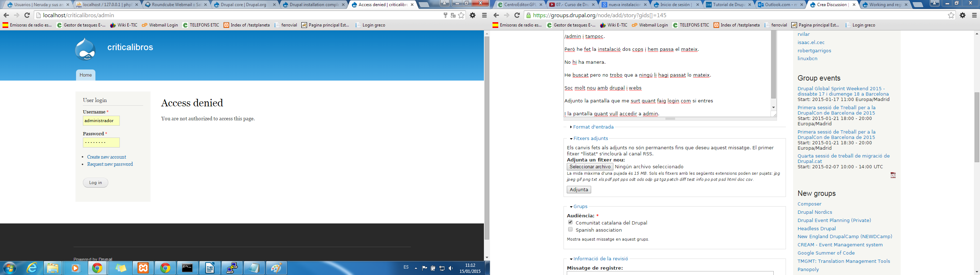Click the translate page icon in the localhost address bar
980x275 pixels.
coord(453,15)
